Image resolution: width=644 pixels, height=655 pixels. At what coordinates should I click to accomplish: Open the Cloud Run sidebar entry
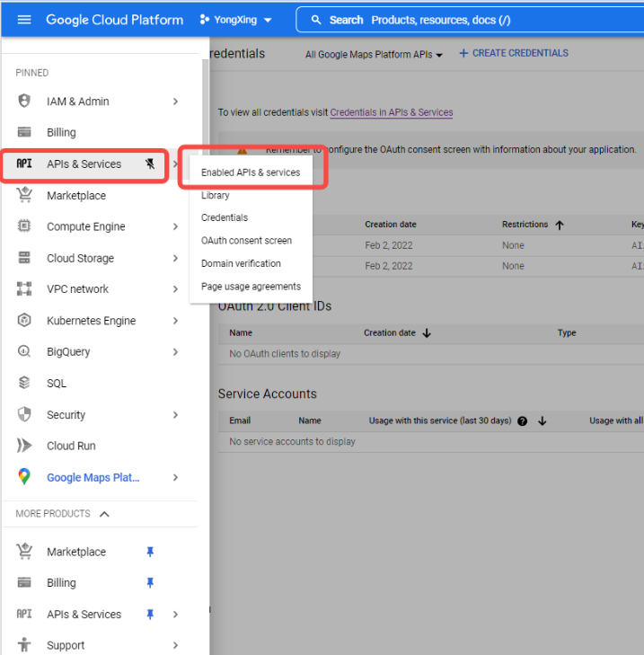pyautogui.click(x=71, y=446)
